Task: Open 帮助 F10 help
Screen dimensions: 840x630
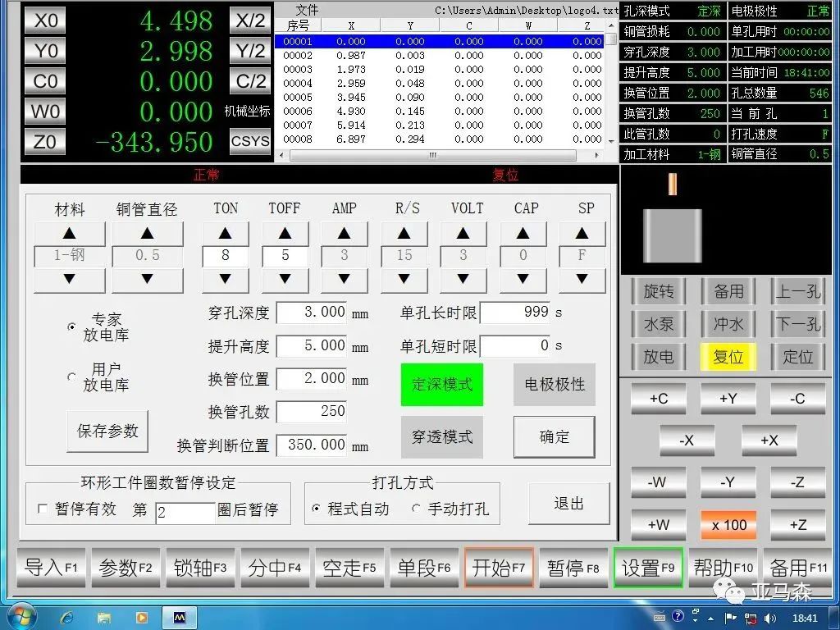Action: (723, 568)
